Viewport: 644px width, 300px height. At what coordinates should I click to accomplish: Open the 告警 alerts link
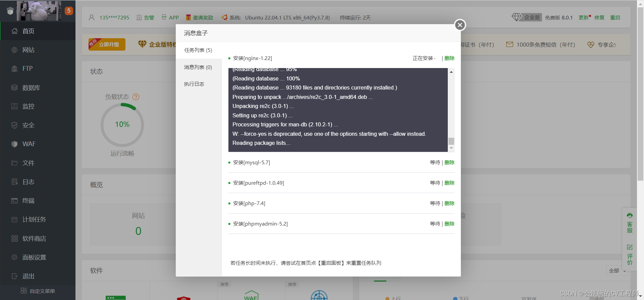coord(145,17)
